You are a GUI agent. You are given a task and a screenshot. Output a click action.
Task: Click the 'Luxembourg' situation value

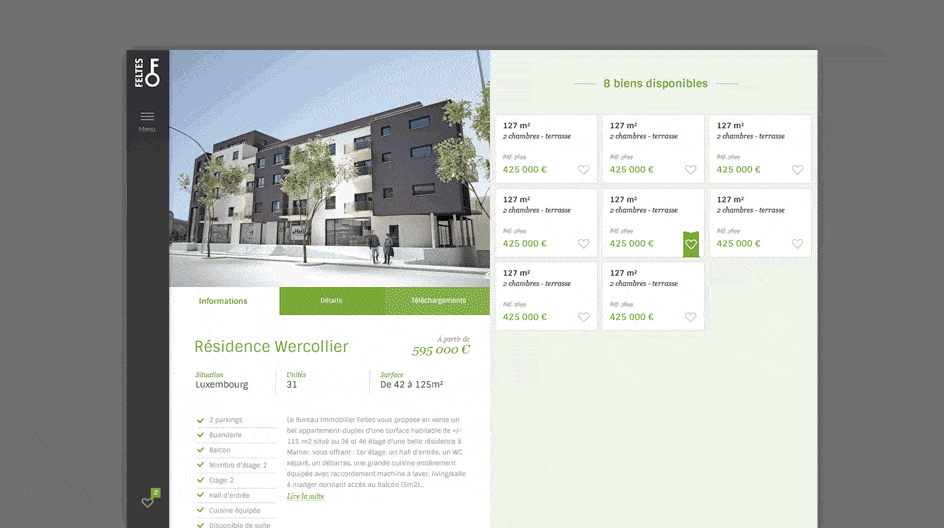222,385
